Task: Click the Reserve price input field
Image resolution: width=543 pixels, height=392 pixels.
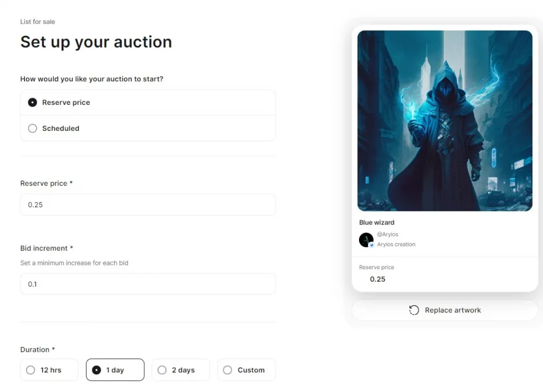Action: (148, 205)
